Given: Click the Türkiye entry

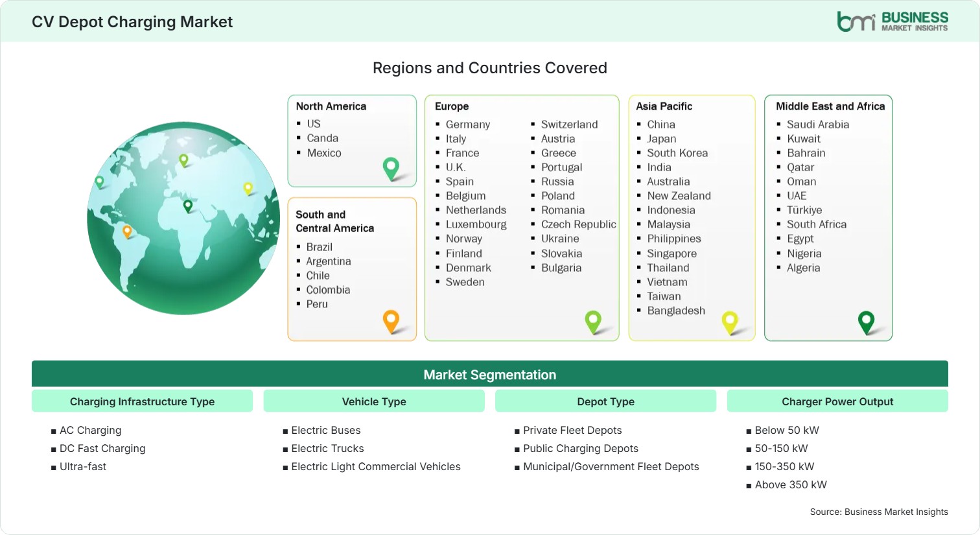Looking at the screenshot, I should tap(804, 210).
